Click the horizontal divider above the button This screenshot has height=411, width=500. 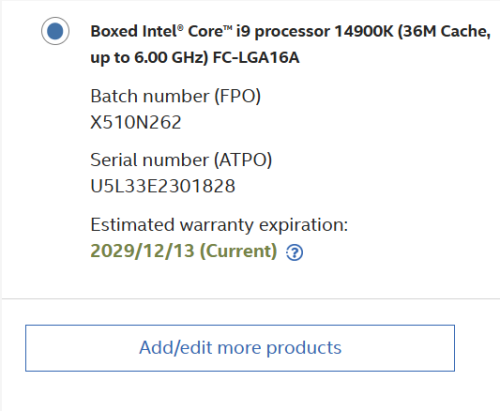pyautogui.click(x=251, y=299)
